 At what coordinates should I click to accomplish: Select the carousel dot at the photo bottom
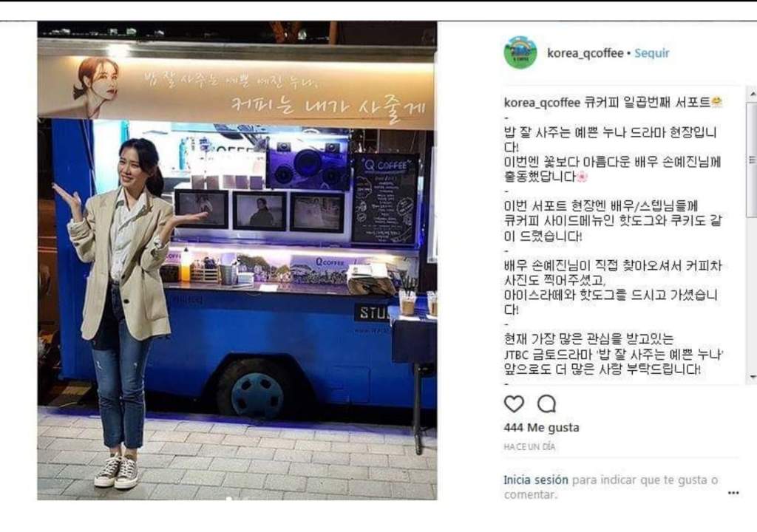pyautogui.click(x=229, y=499)
